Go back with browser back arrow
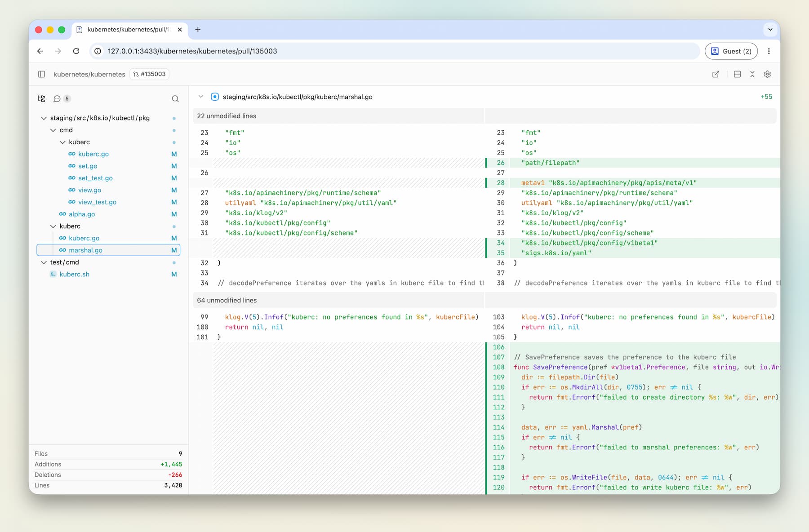 tap(40, 51)
